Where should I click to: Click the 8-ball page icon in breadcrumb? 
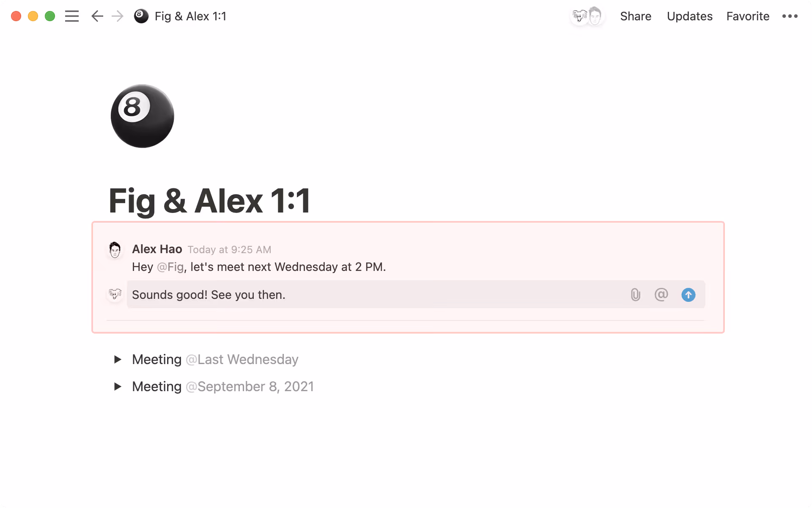(x=141, y=16)
